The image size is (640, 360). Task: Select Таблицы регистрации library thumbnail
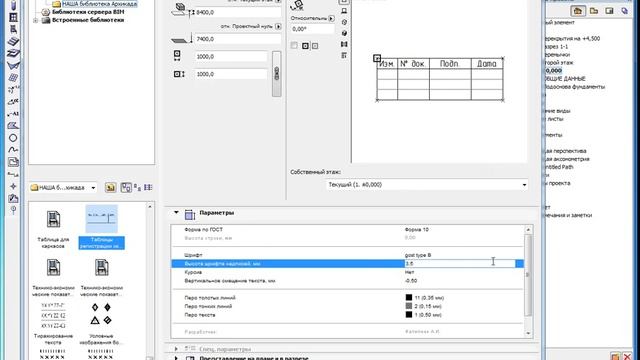[102, 228]
